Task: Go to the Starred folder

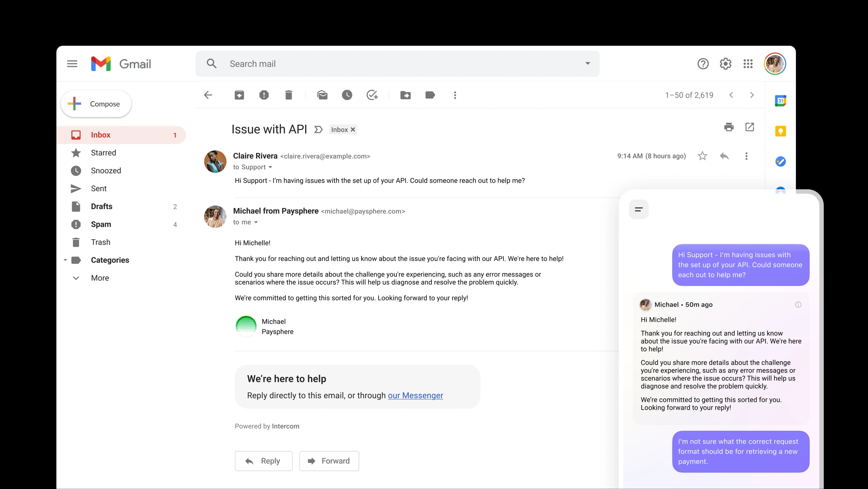Action: point(104,153)
